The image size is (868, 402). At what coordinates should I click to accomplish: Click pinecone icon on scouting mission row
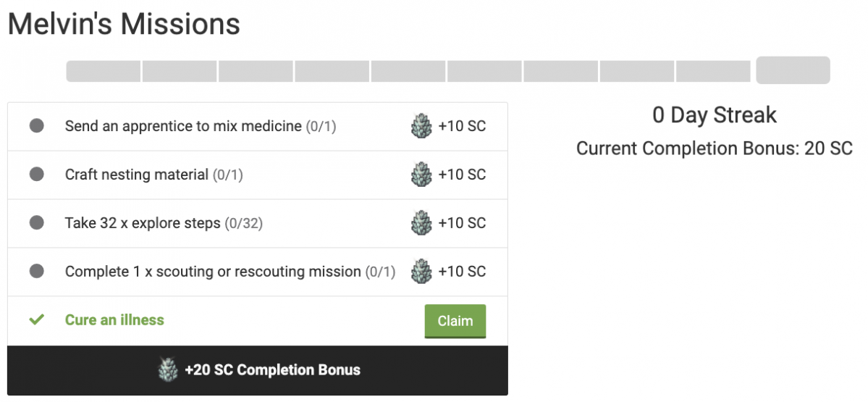click(x=421, y=272)
